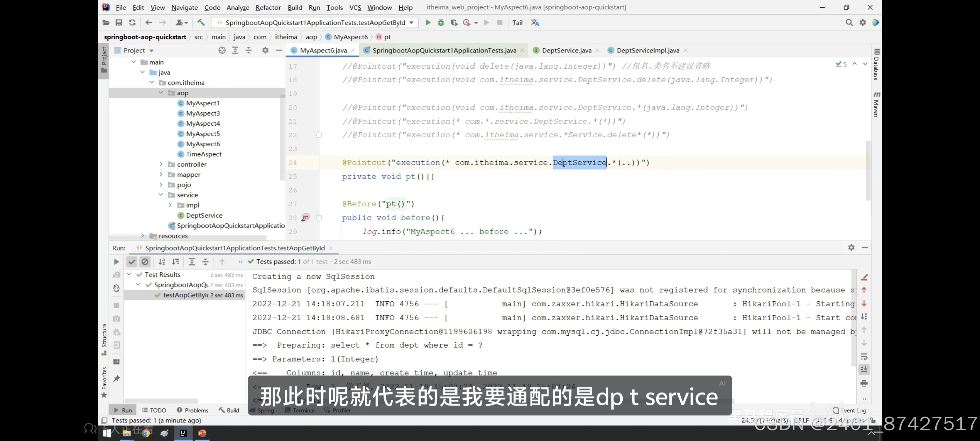980x441 pixels.
Task: Toggle the Show Passed tests checkmark button
Action: (x=132, y=262)
